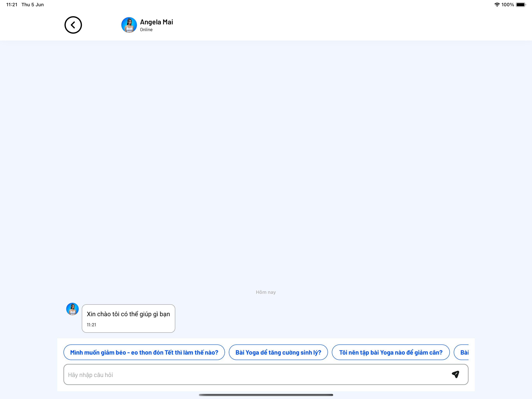Choose suggestion 'Mình muốn giảm béo - eo thon đón Tết thì làm thế nào?'

(x=144, y=352)
